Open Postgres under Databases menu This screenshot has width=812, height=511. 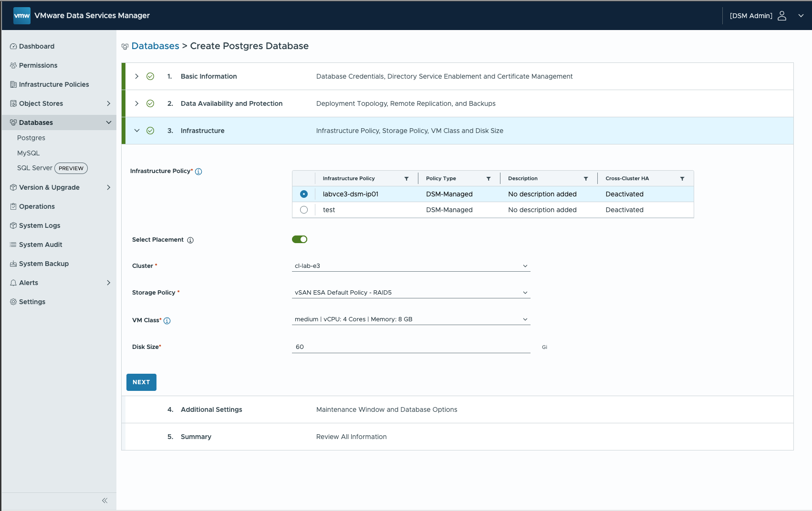[x=31, y=138]
